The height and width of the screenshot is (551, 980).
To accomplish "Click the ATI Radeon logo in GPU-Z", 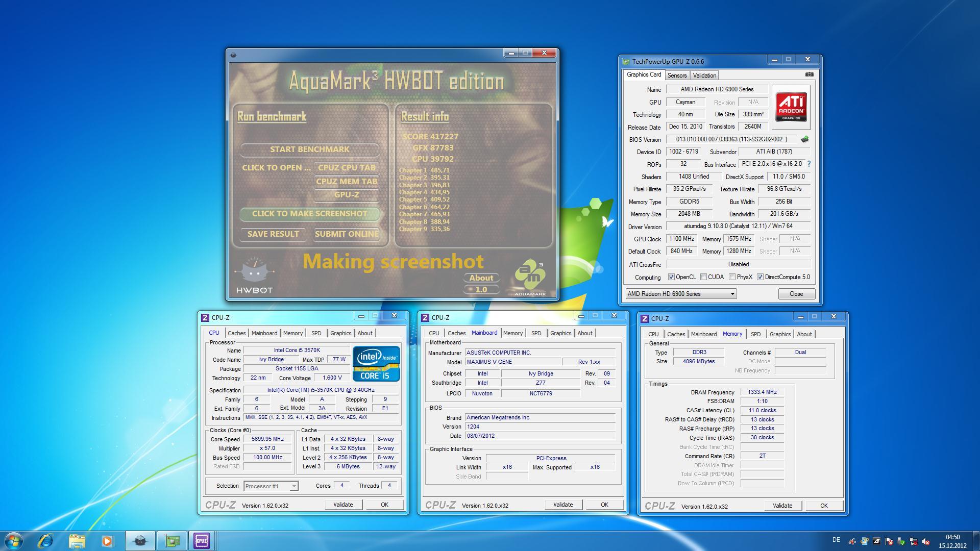I will 791,107.
